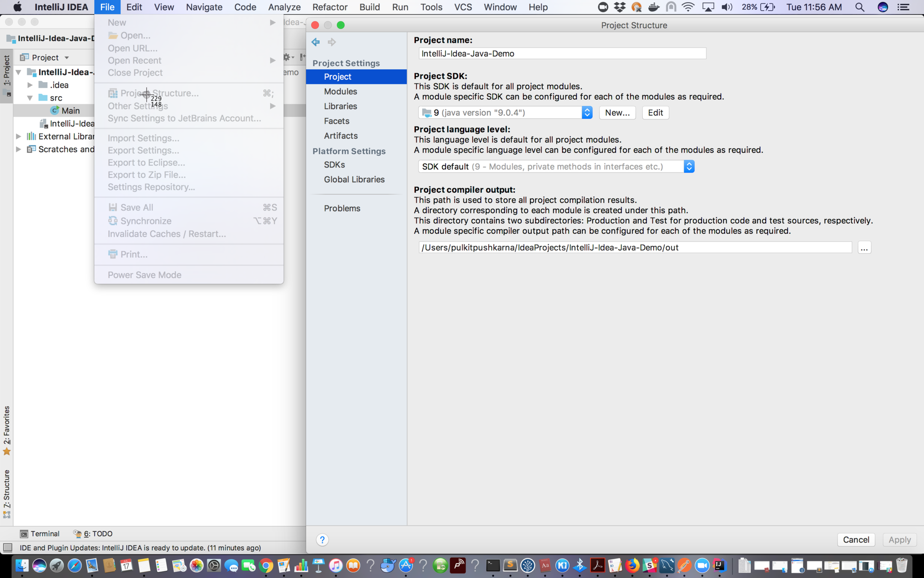
Task: Click the compiler output path field
Action: [x=635, y=247]
